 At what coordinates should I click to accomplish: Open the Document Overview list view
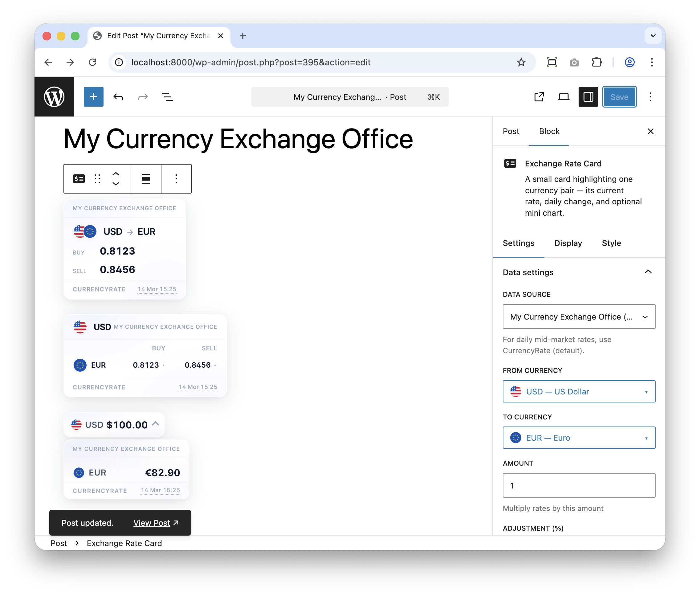click(x=168, y=97)
